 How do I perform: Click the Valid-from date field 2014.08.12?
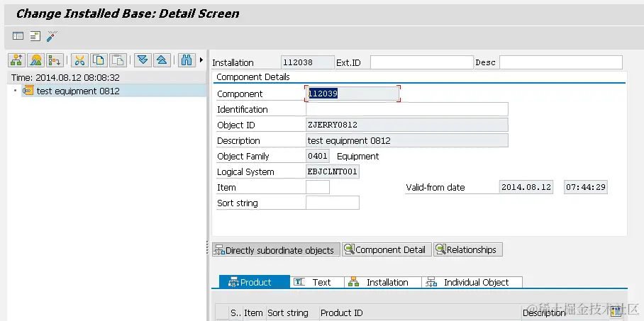tap(526, 187)
